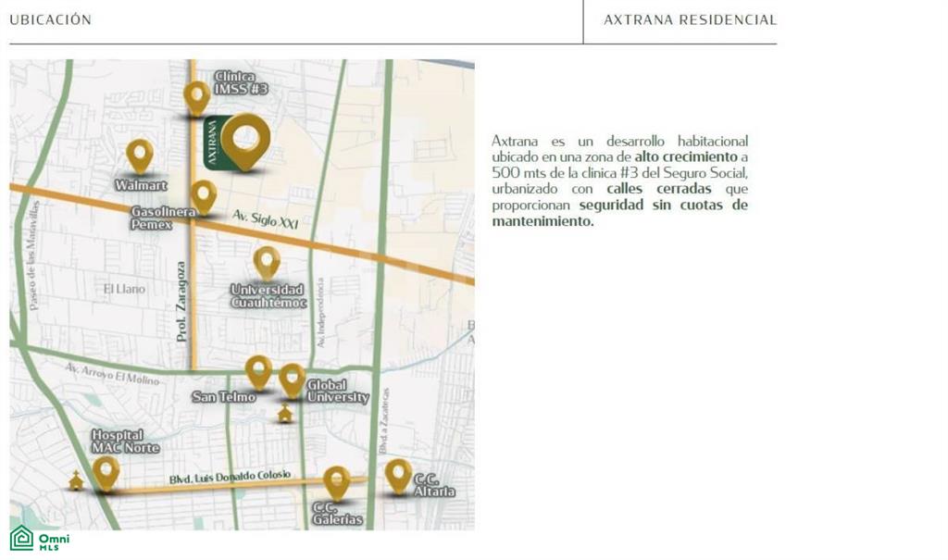Image resolution: width=948 pixels, height=560 pixels.
Task: Click the church icon beside Hospital MAC
Action: [76, 480]
